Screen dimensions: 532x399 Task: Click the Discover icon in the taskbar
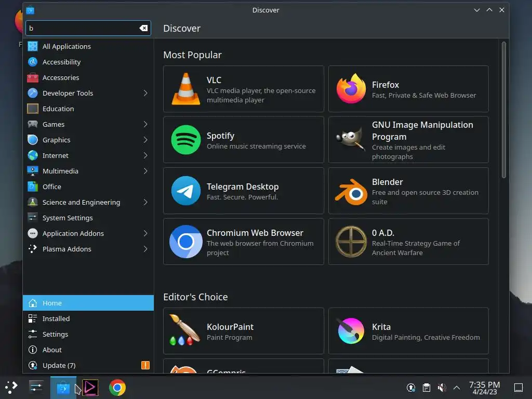[63, 388]
